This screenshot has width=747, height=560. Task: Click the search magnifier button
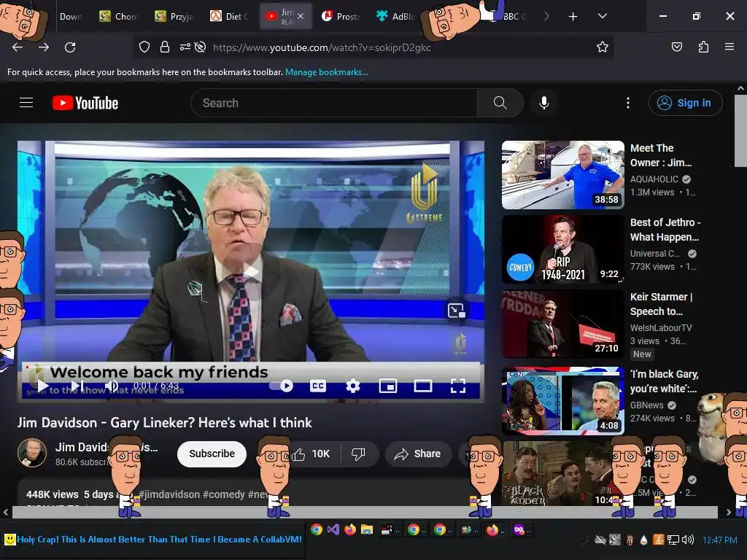click(x=500, y=103)
